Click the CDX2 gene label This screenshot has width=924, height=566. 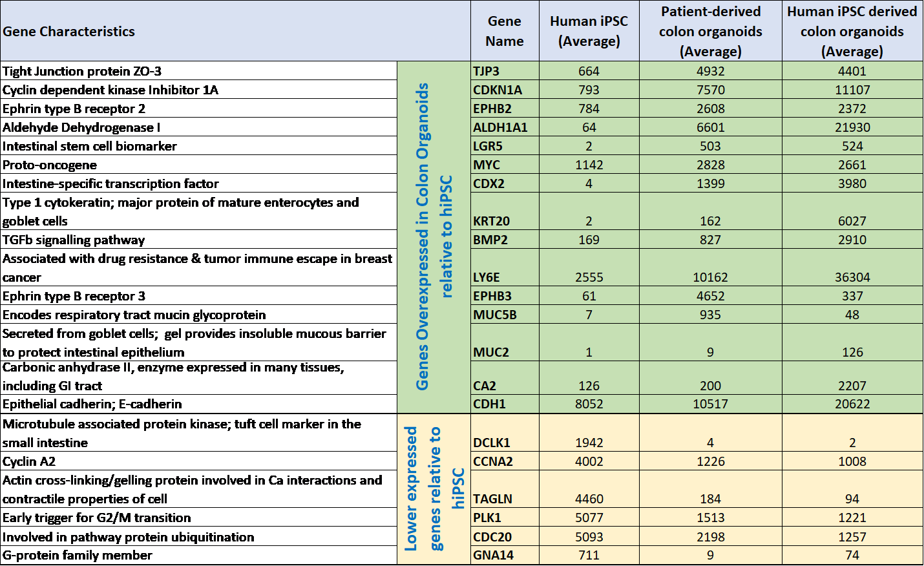click(504, 183)
